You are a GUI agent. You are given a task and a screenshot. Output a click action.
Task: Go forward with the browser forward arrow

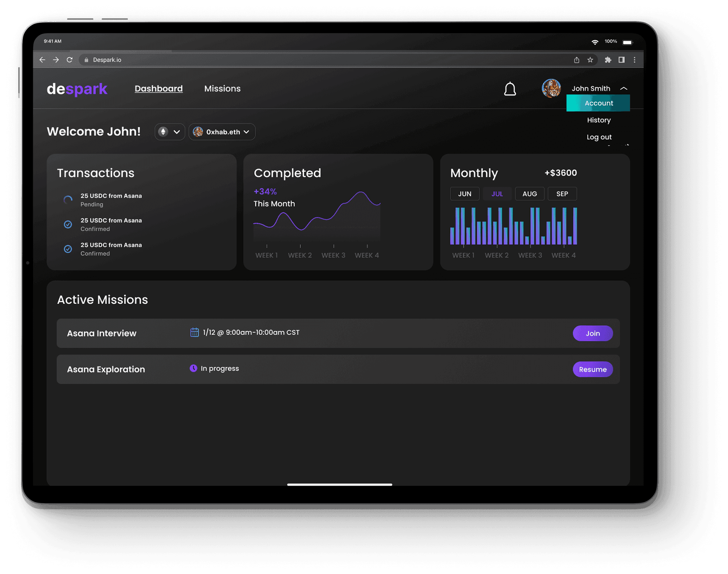pos(56,60)
